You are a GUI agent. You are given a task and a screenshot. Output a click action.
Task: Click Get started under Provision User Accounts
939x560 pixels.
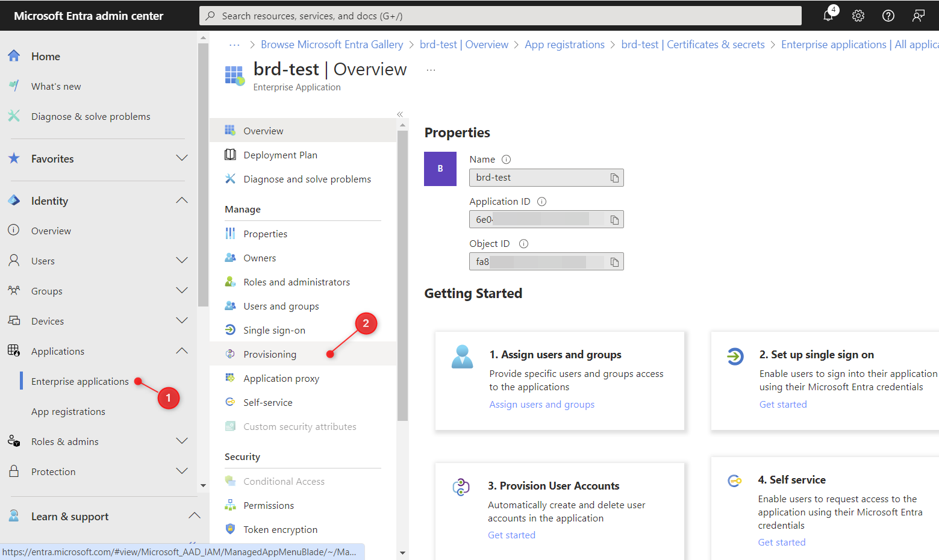point(511,535)
